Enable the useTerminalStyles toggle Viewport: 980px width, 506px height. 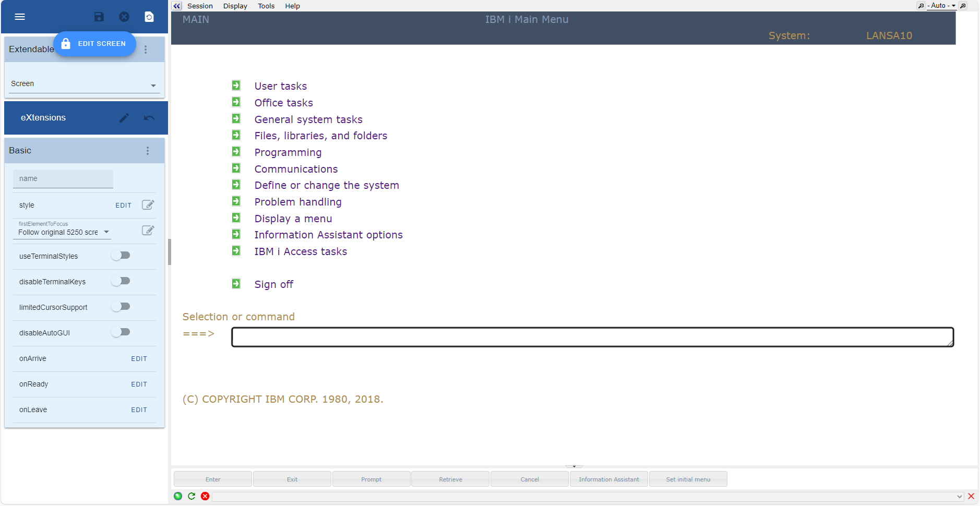(x=121, y=256)
